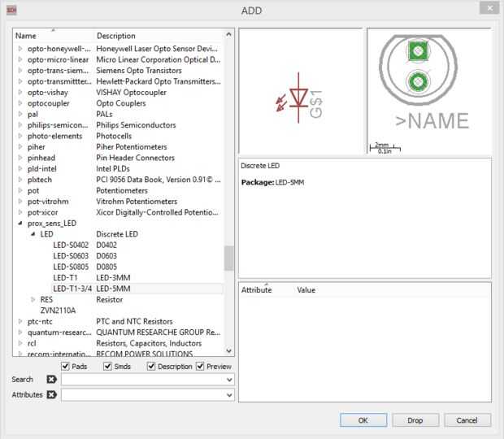Collapse the LED device node

coord(33,234)
